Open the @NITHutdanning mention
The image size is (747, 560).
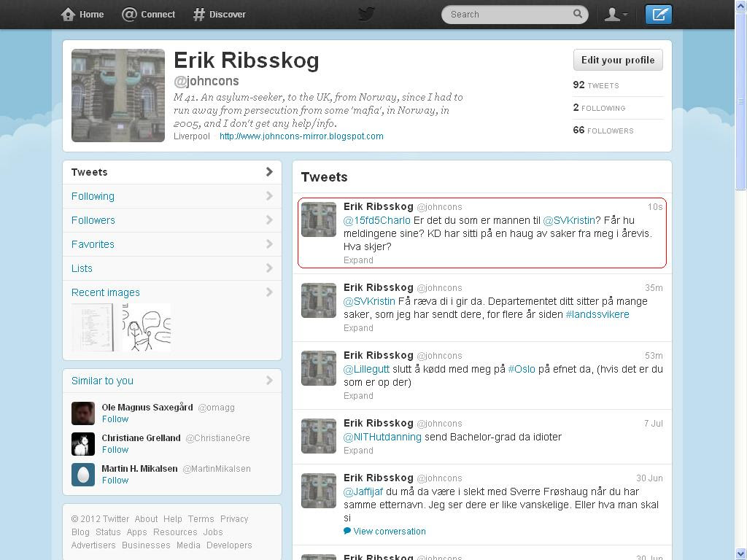point(382,437)
